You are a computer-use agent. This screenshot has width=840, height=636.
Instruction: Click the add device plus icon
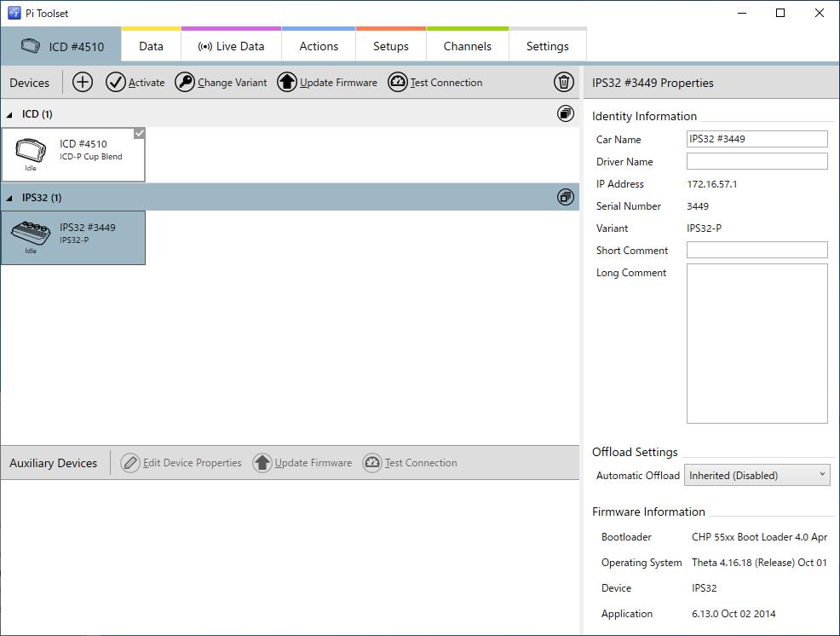[x=83, y=82]
